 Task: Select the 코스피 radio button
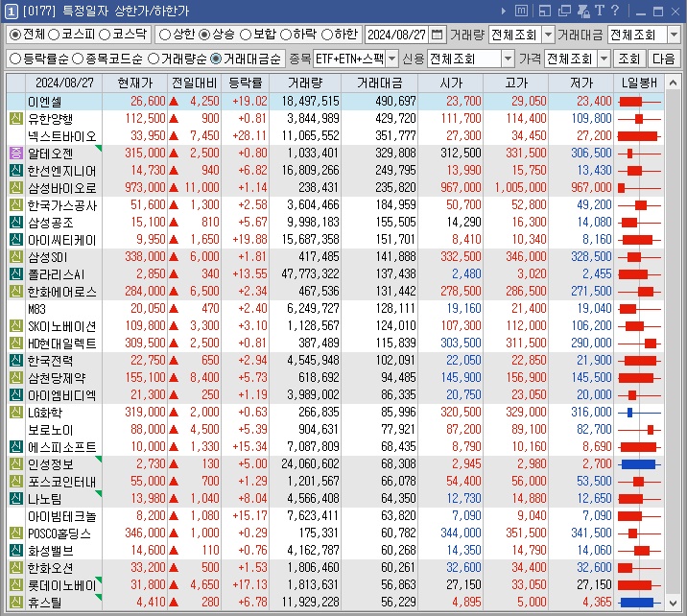(x=54, y=35)
